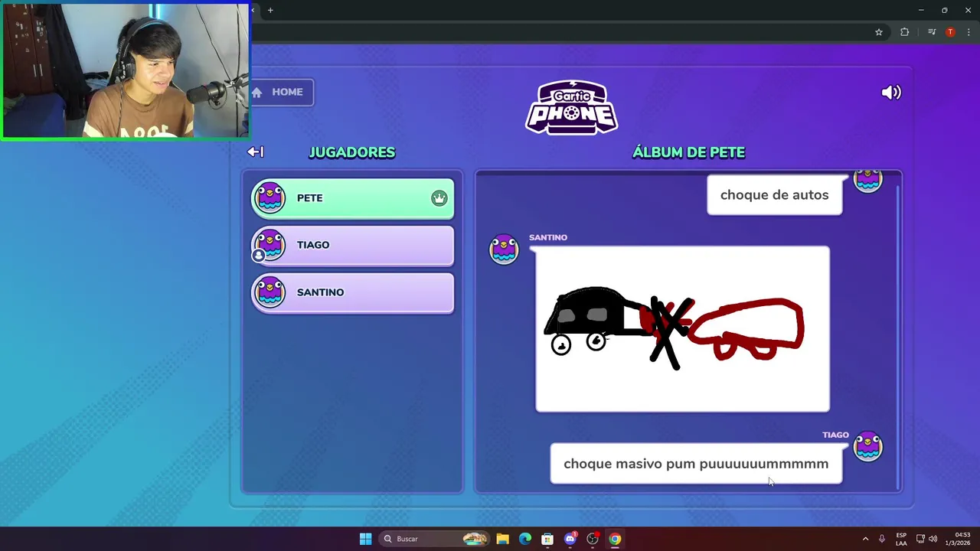The image size is (980, 551).
Task: Click TIAGO's bird avatar in player list
Action: (x=270, y=245)
